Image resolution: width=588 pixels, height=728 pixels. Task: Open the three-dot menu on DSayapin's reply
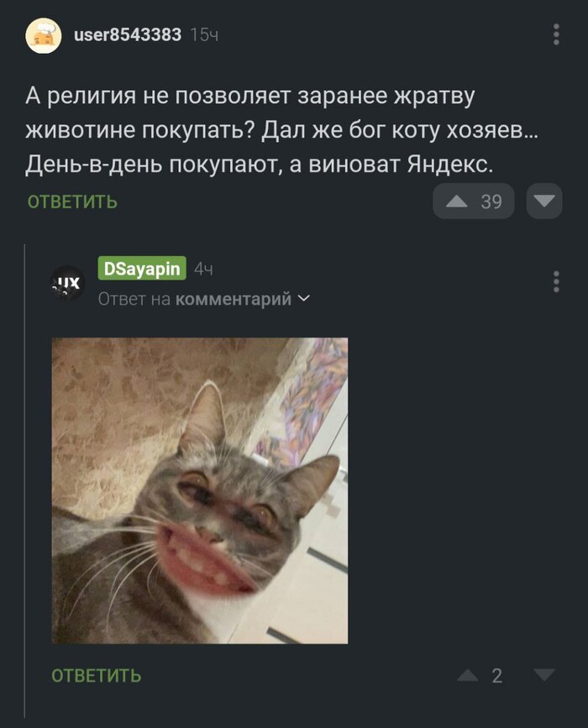coord(556,282)
